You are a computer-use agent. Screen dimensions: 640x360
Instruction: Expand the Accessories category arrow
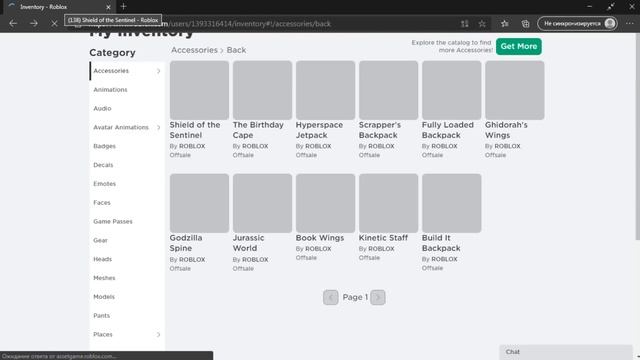(x=158, y=71)
